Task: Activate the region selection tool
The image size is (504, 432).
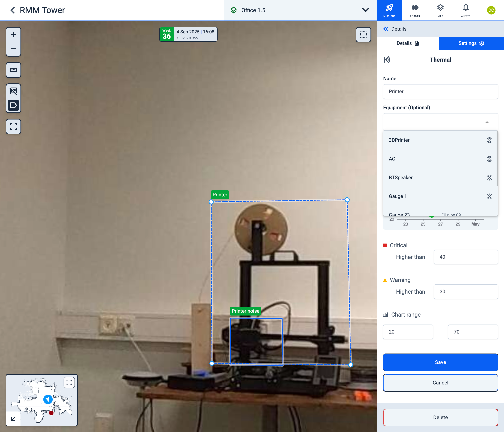Action: (363, 35)
